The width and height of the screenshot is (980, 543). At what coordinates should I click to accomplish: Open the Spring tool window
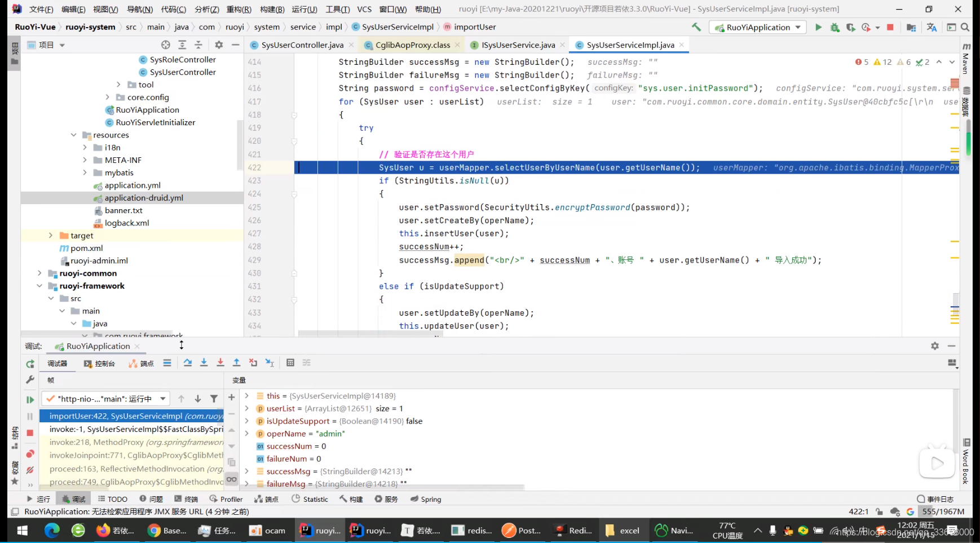[x=426, y=499]
